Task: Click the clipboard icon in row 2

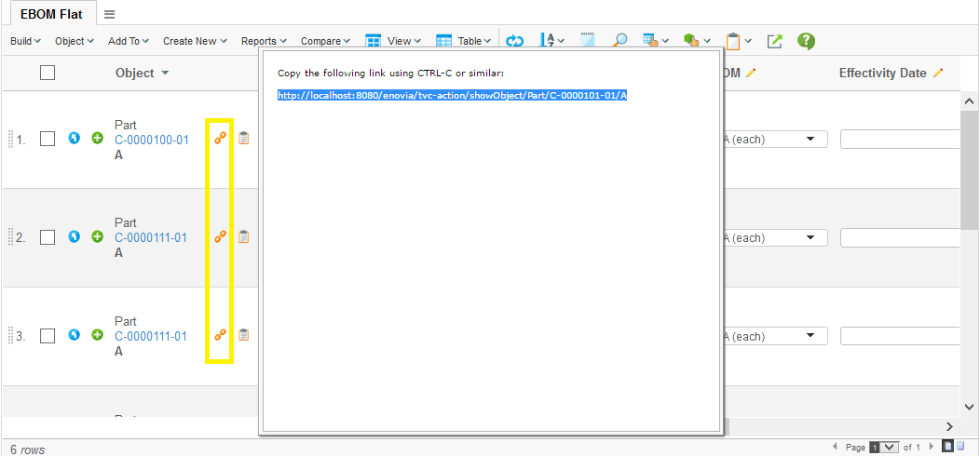Action: pos(243,237)
